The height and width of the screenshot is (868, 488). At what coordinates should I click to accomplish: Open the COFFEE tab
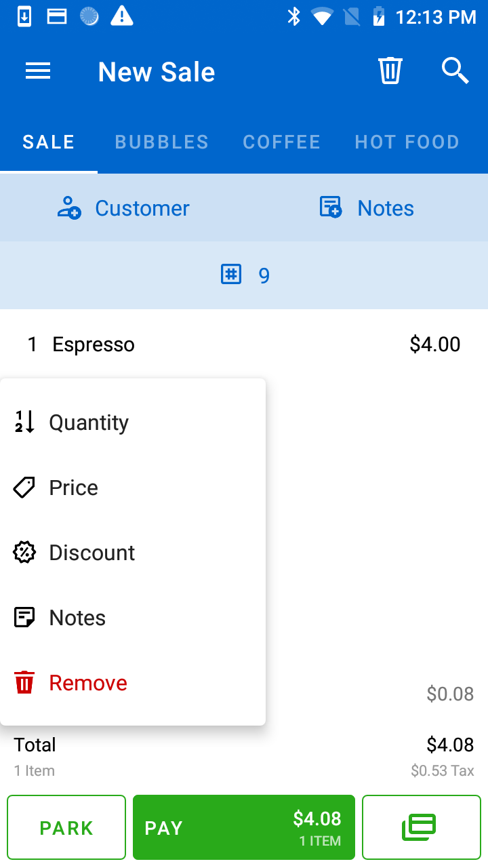click(x=282, y=142)
